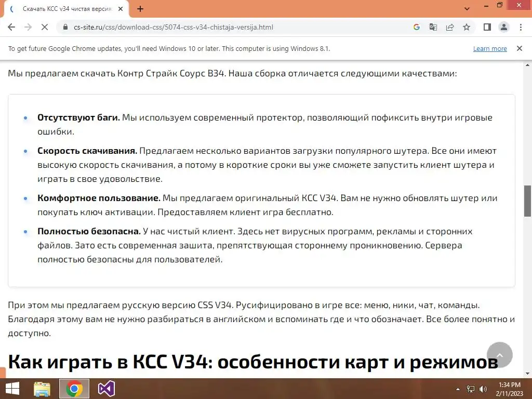The image size is (532, 399).
Task: Click the bold text Скорость скачивания
Action: pos(87,151)
